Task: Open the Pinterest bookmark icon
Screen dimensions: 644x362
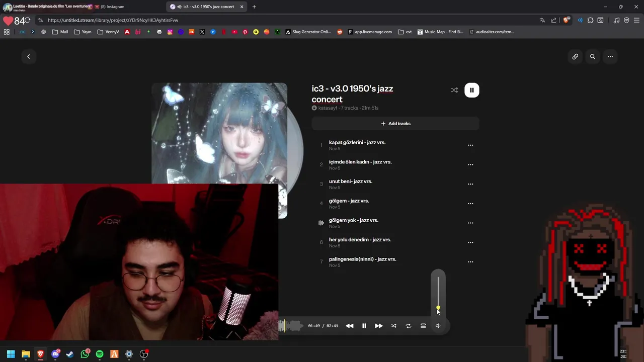Action: click(245, 32)
